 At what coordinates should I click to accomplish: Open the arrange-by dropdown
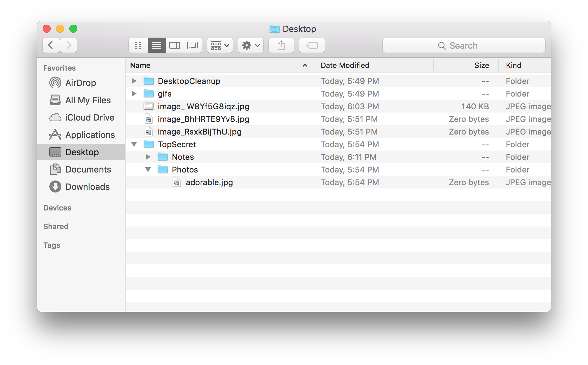tap(220, 45)
